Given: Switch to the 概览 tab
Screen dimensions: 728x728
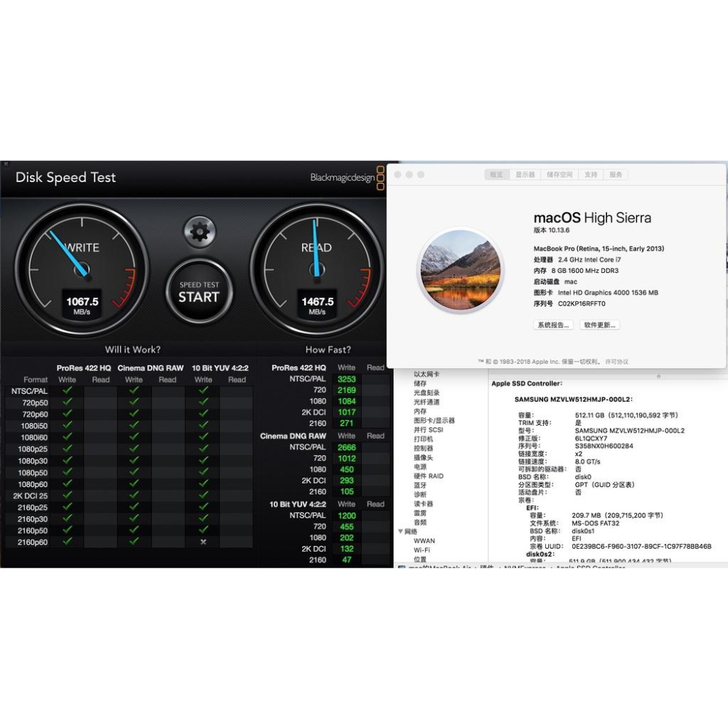Looking at the screenshot, I should [x=496, y=175].
